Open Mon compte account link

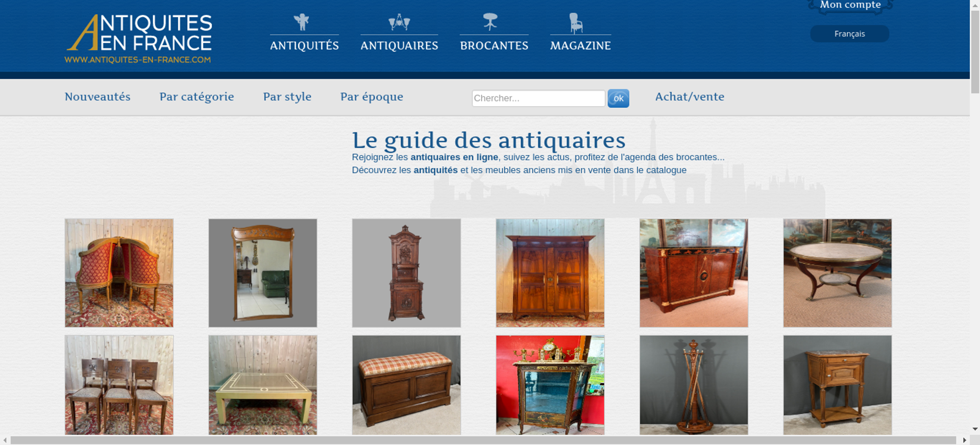click(x=850, y=5)
